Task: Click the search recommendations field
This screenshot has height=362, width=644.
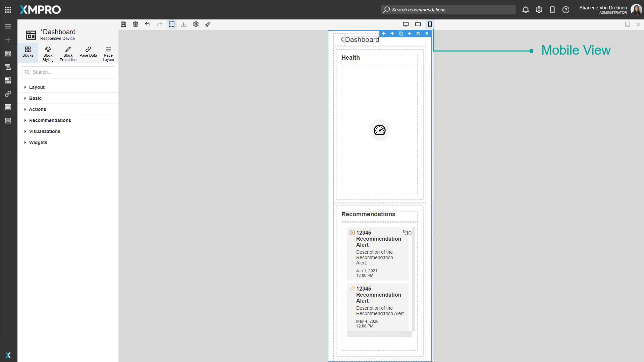Action: [448, 10]
